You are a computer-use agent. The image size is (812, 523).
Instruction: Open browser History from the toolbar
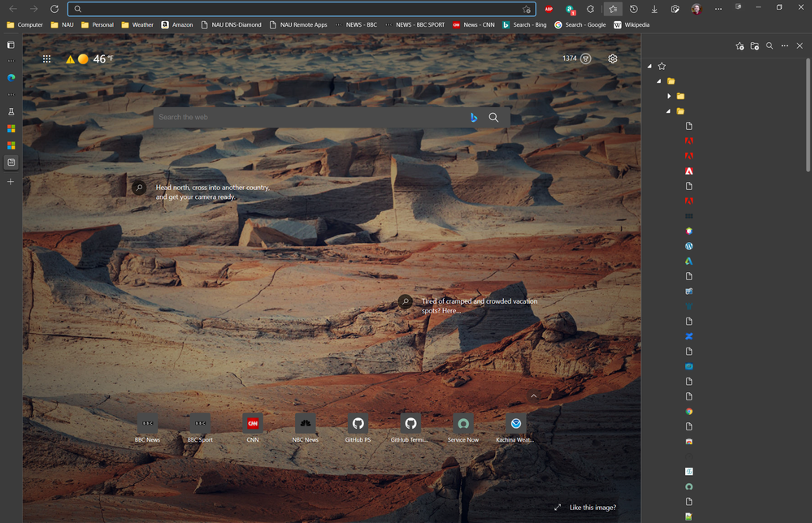634,9
